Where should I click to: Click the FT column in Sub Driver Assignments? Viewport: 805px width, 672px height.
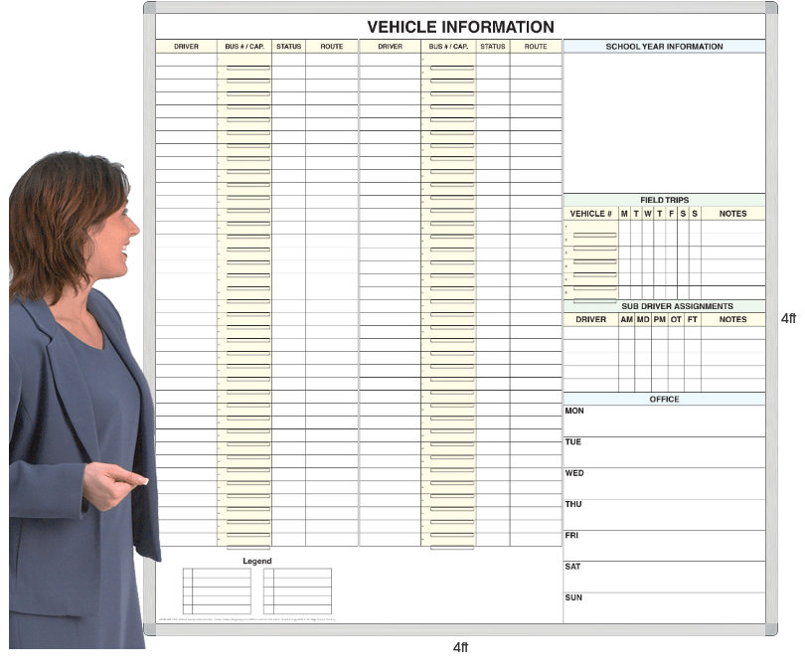coord(692,320)
